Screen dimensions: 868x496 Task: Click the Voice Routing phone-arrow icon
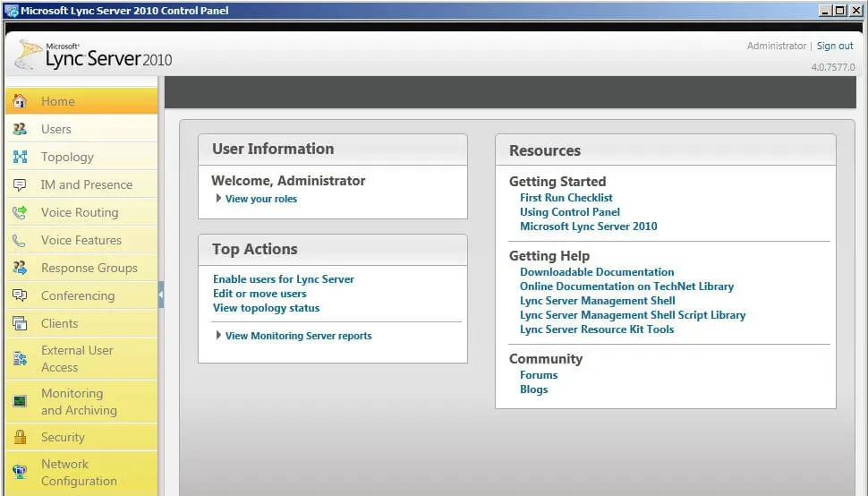[x=20, y=212]
